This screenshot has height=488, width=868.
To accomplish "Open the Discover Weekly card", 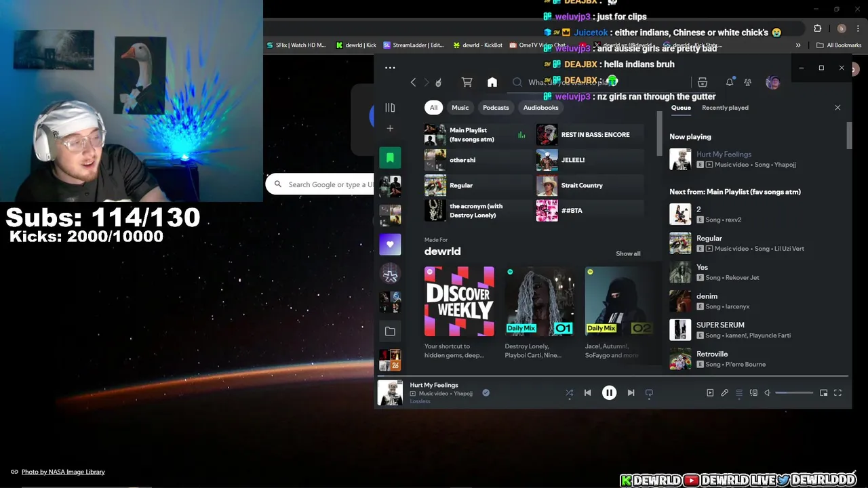I will tap(459, 313).
